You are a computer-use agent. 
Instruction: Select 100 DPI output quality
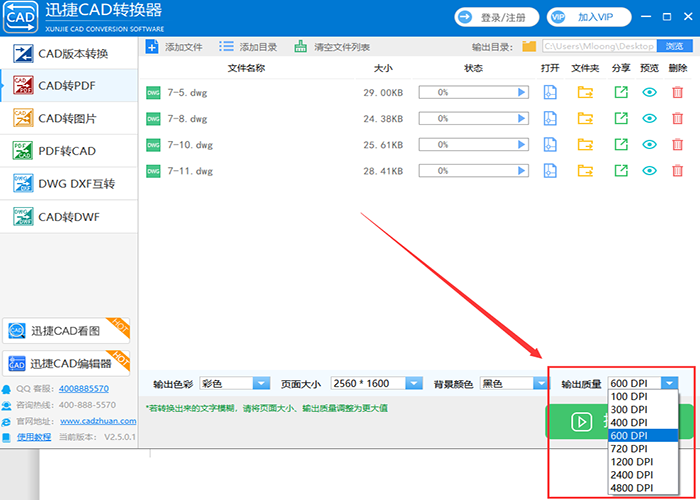point(643,396)
